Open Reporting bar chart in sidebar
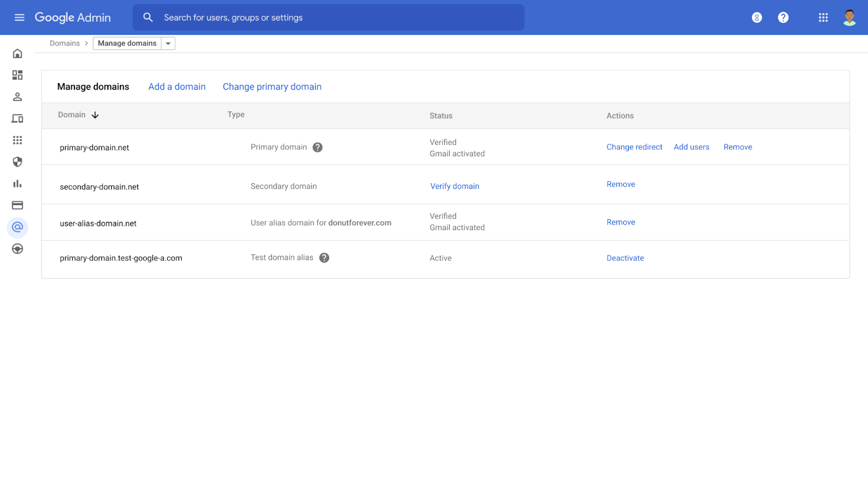The width and height of the screenshot is (868, 501). click(17, 183)
